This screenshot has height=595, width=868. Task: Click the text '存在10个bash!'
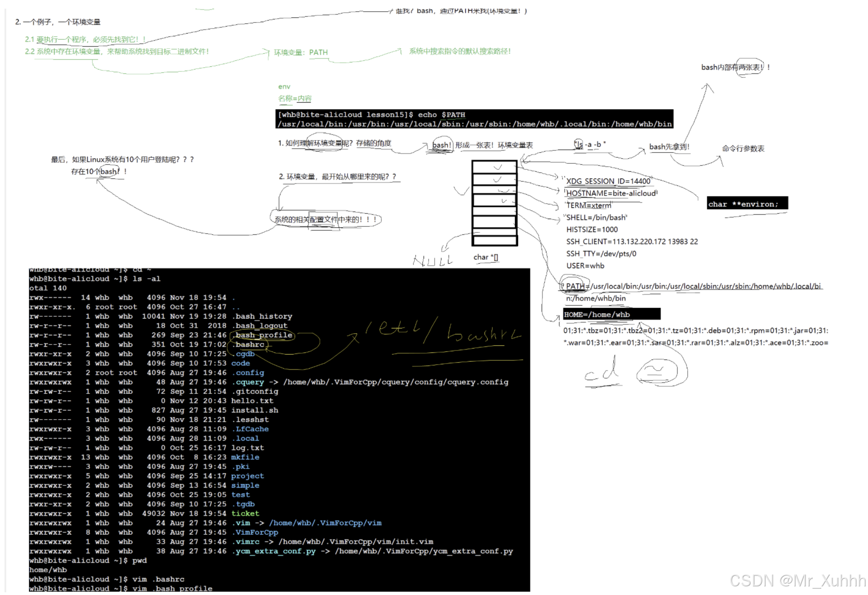[x=99, y=171]
